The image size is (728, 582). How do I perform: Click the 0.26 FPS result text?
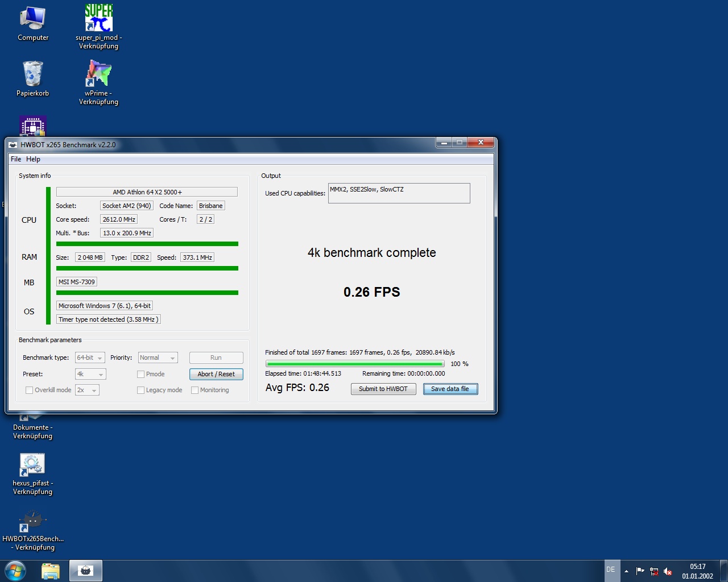372,292
